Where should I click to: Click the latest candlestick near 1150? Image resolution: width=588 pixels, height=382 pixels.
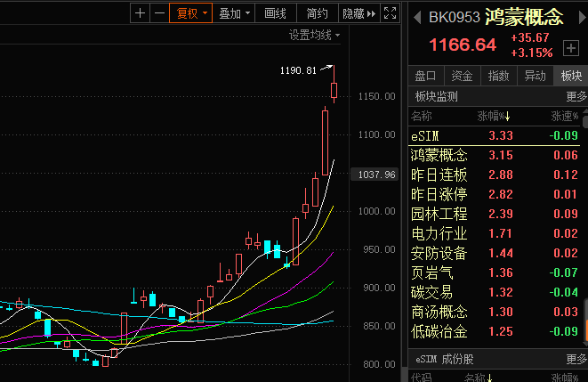[x=334, y=91]
